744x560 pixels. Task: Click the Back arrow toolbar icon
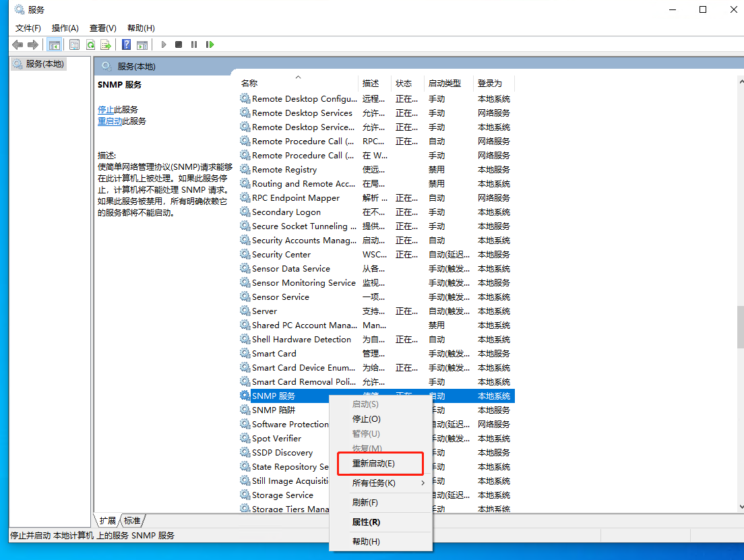pos(18,44)
